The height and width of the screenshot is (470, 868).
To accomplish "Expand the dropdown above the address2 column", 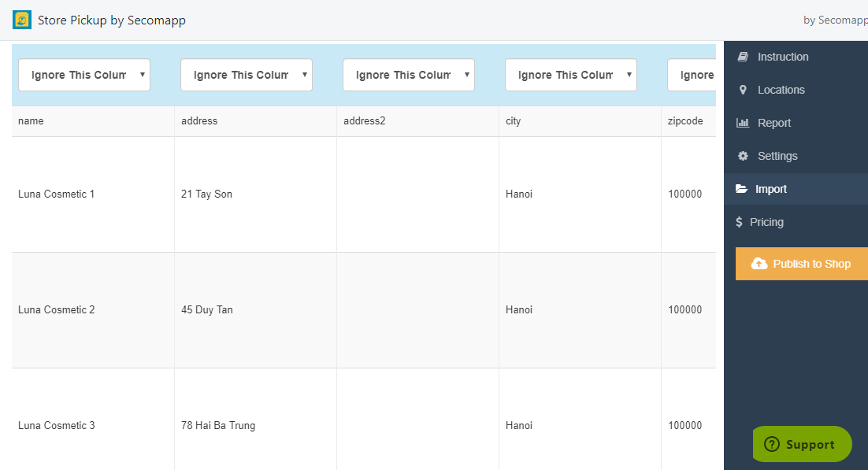I will pos(409,75).
